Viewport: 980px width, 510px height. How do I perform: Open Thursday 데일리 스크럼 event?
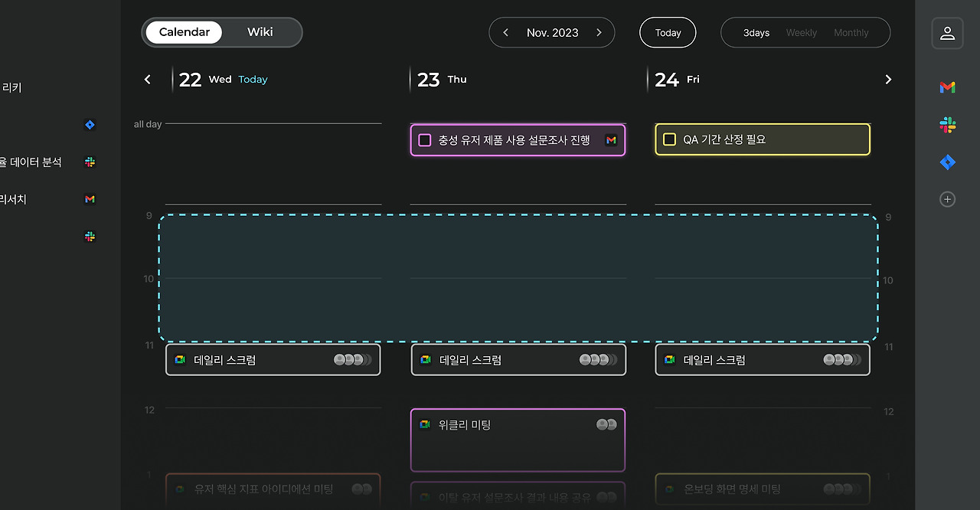[518, 360]
